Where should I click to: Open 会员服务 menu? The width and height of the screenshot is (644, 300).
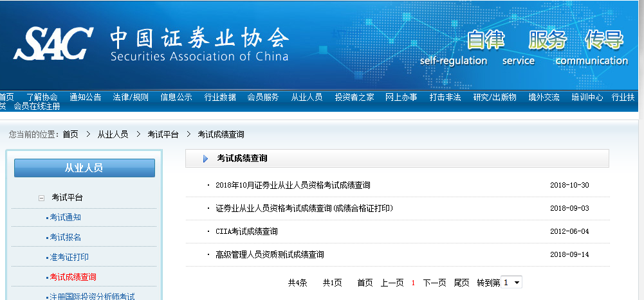click(x=263, y=97)
